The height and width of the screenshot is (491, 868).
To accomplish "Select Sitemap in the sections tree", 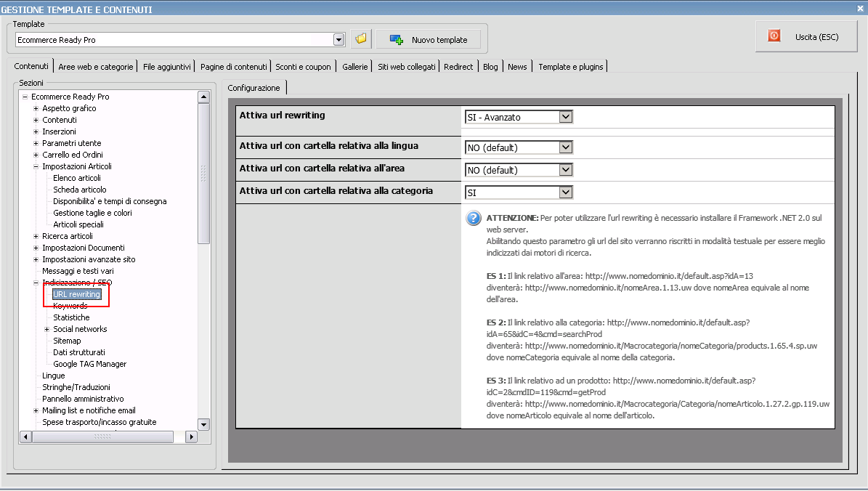I will pos(67,341).
